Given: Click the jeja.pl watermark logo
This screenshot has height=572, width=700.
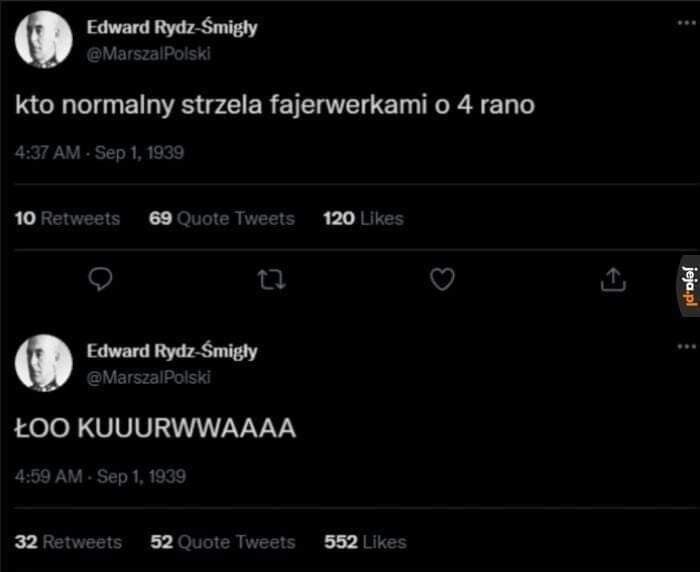Looking at the screenshot, I should click(687, 282).
